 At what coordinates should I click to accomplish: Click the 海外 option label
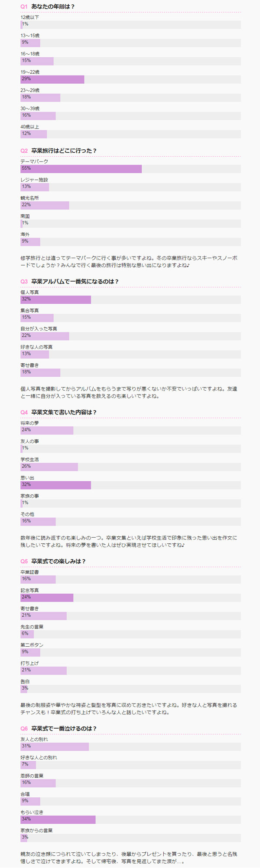(x=25, y=234)
